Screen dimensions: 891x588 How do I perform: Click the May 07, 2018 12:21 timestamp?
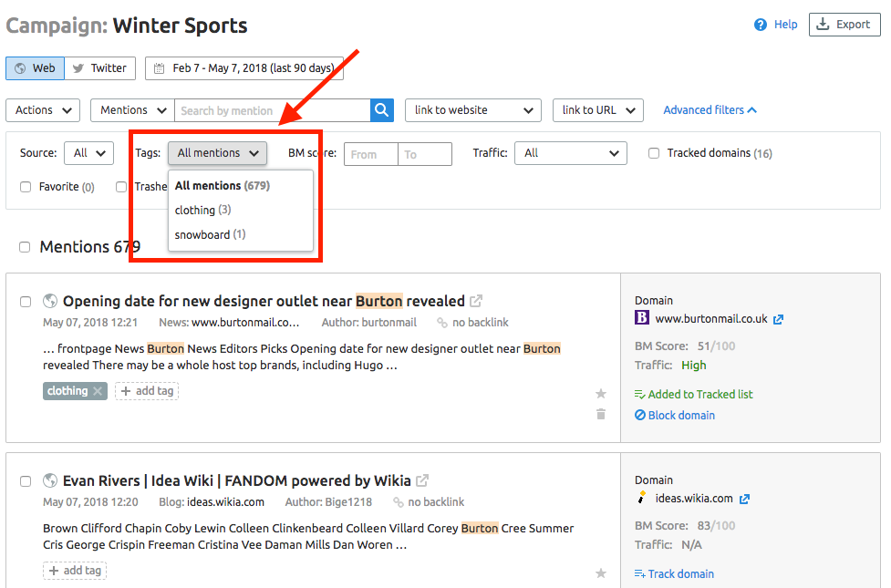pos(90,323)
